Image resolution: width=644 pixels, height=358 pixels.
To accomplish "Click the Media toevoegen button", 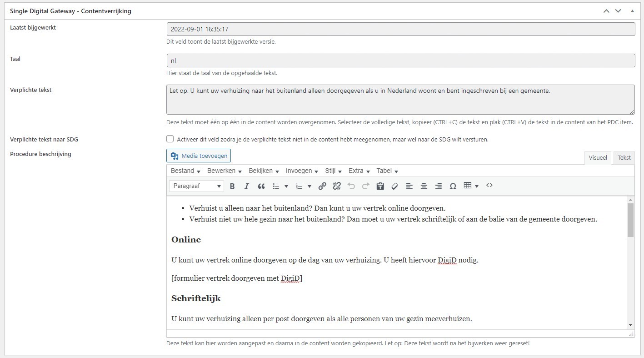I will click(198, 155).
